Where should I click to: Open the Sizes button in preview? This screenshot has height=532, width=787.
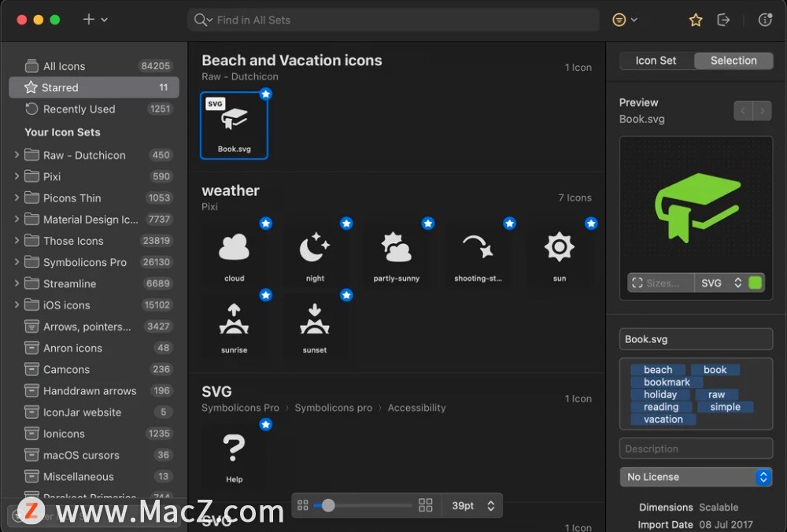pyautogui.click(x=660, y=283)
